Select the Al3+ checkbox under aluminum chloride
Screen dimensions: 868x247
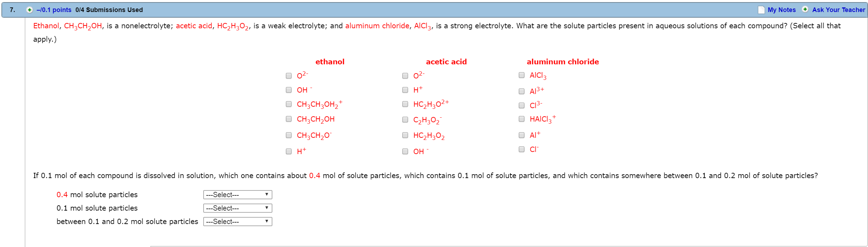522,92
